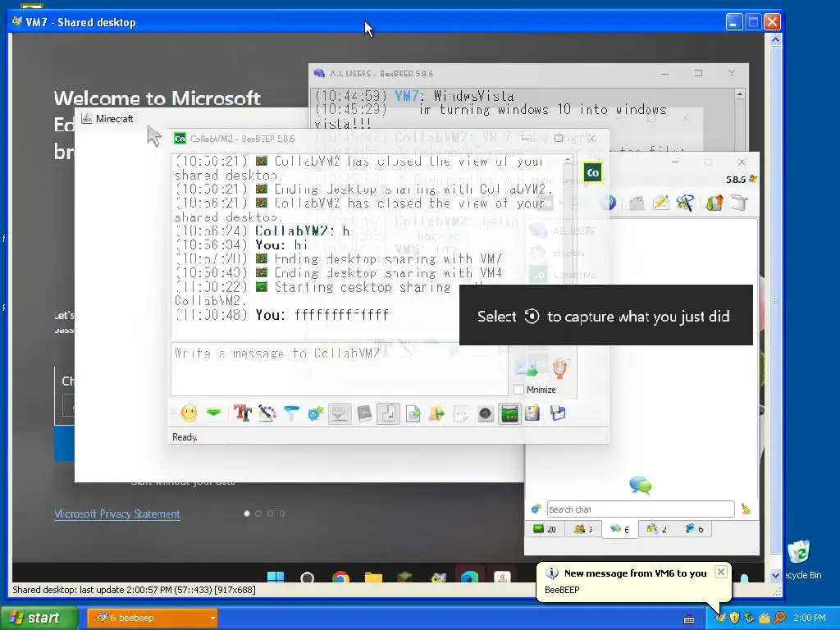
Task: Open the blue gears settings icon in chat toolbar
Action: click(316, 413)
